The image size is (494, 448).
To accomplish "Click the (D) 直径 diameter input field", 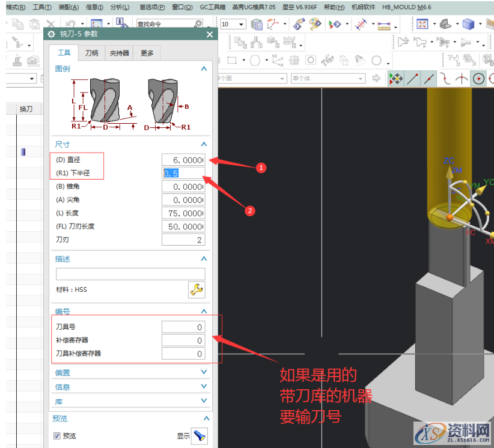I will tap(183, 160).
